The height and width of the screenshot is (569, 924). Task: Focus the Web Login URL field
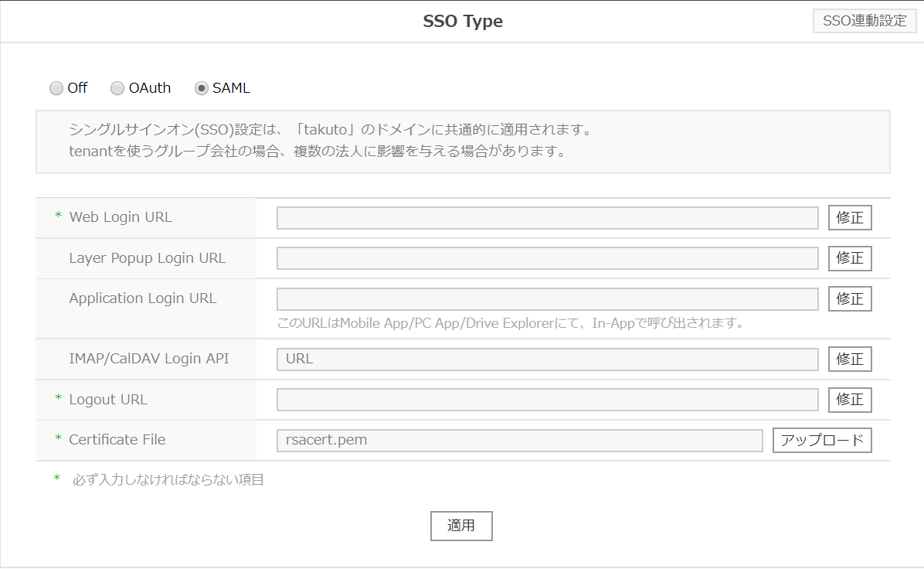click(547, 218)
